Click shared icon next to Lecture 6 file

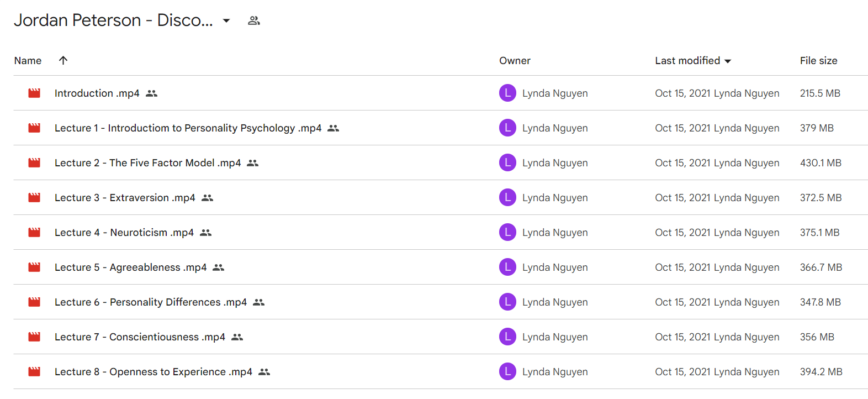pos(258,302)
